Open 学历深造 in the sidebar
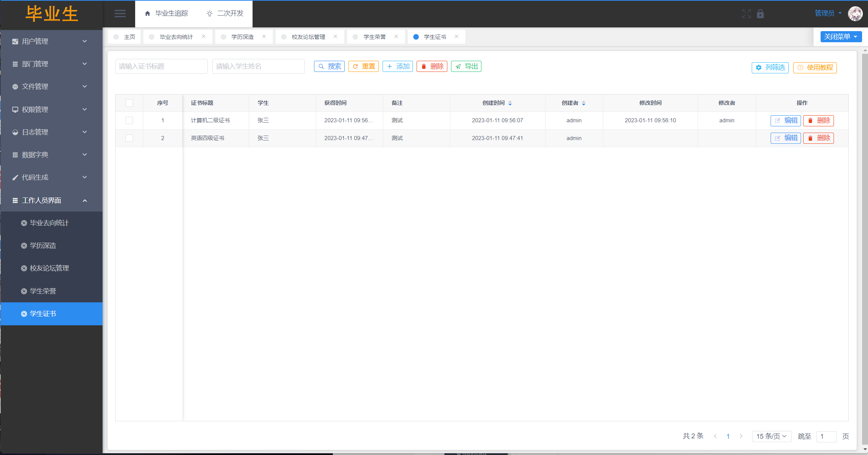 click(x=43, y=245)
